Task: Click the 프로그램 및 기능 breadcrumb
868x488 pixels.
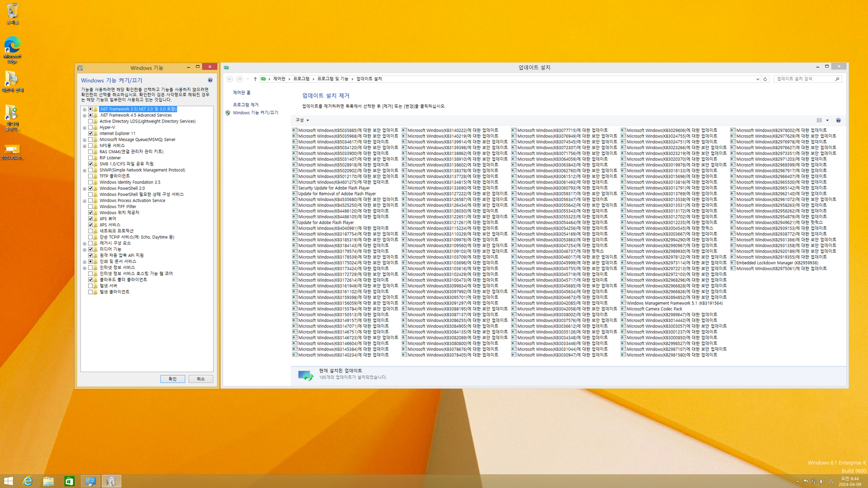Action: (x=333, y=79)
